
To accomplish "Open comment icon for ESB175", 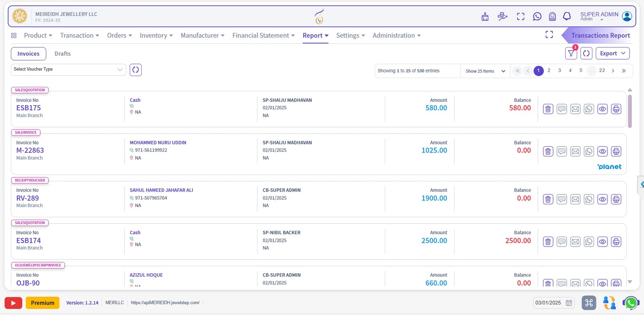I will pyautogui.click(x=562, y=109).
